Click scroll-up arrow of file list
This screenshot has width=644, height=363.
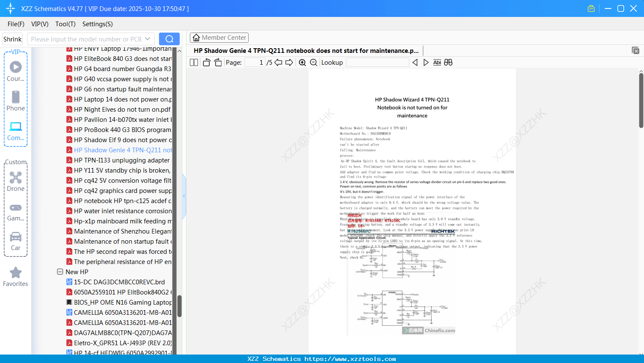click(179, 51)
